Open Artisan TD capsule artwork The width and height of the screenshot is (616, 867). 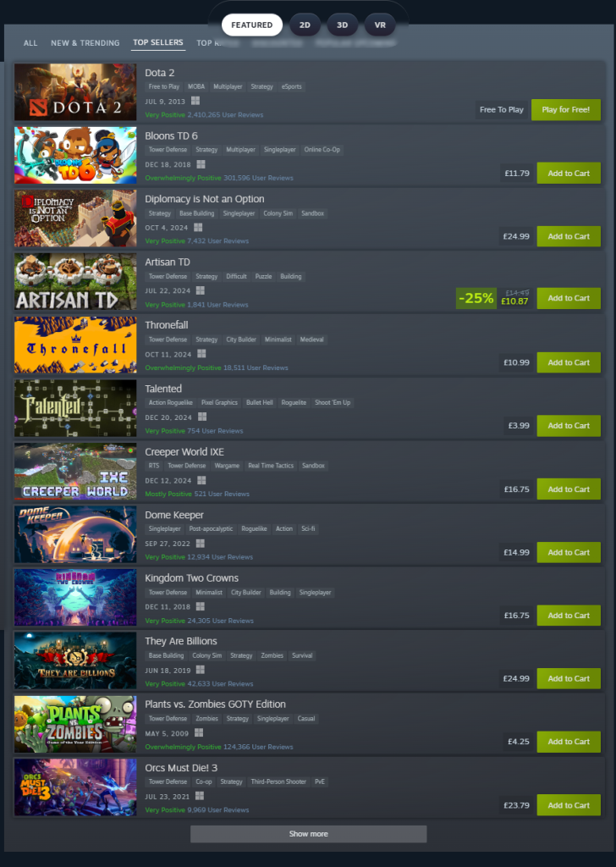point(75,281)
